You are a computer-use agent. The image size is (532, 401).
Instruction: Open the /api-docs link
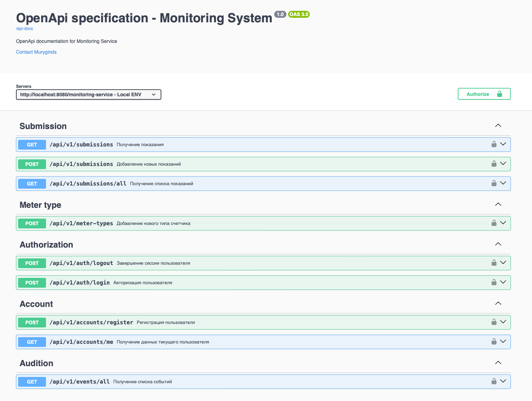pyautogui.click(x=24, y=29)
